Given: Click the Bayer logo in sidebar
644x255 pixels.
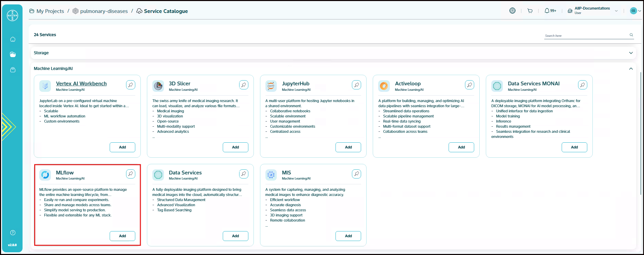Looking at the screenshot, I should [x=13, y=15].
